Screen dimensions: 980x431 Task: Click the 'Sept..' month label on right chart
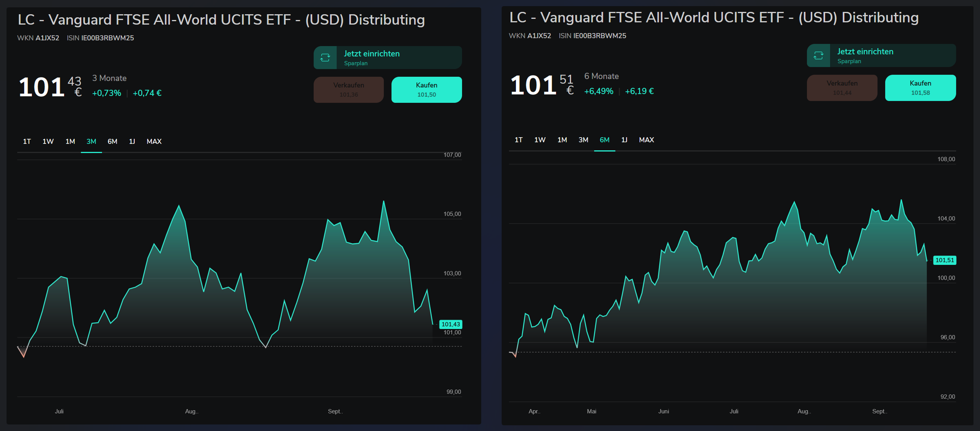(880, 412)
